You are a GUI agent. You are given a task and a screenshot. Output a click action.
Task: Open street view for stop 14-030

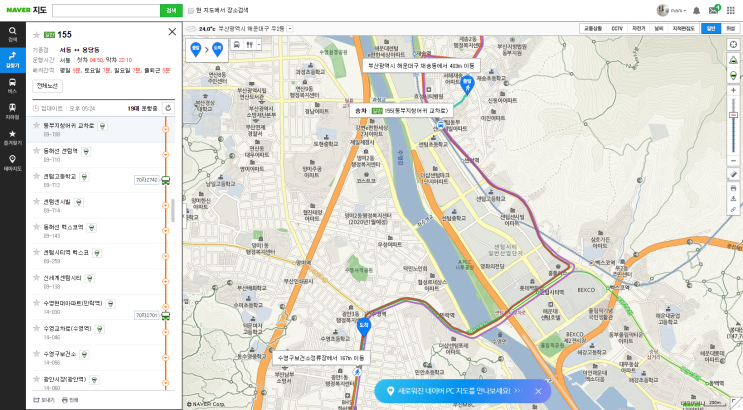point(110,304)
